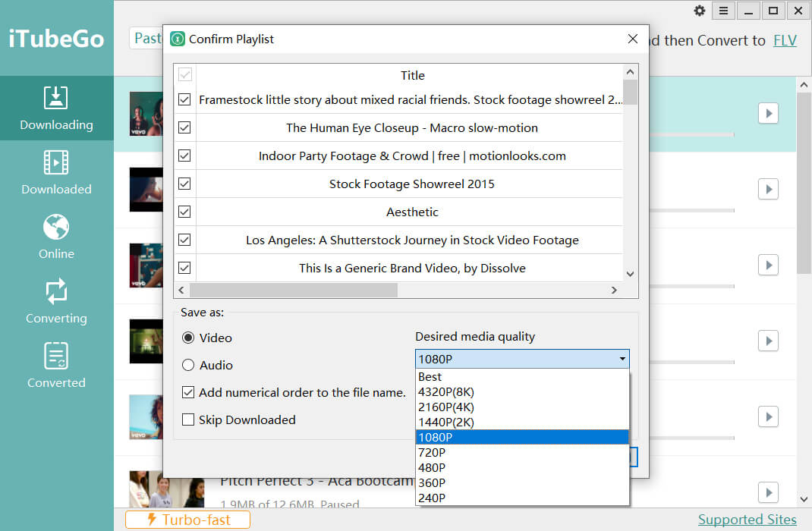Uncheck the Los Angeles Shutterstock Journey video
Screen dimensions: 812x531
point(184,240)
